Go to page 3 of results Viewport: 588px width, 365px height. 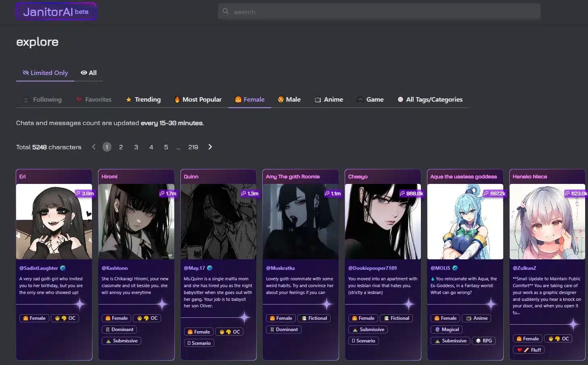[136, 147]
